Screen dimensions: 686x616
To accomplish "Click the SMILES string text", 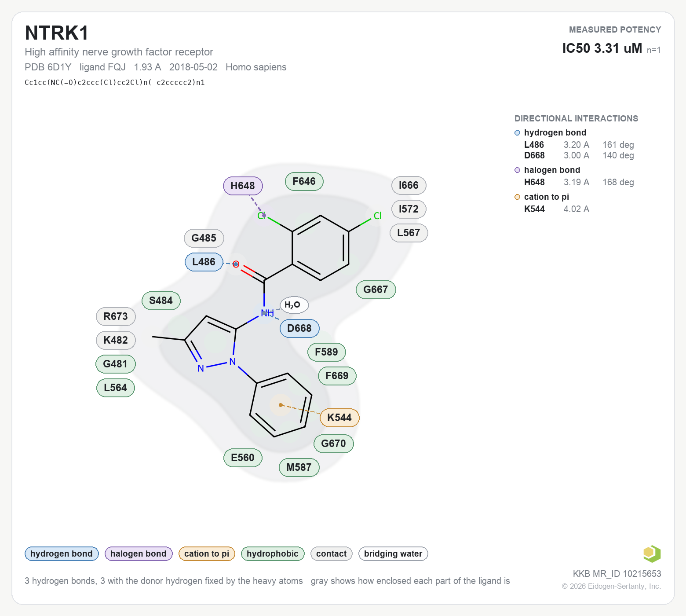I will 115,83.
